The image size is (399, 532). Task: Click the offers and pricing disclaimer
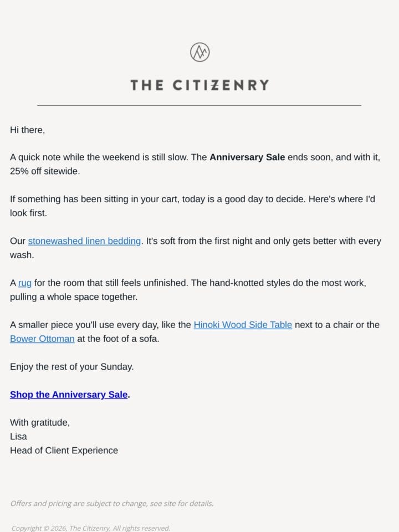(112, 504)
